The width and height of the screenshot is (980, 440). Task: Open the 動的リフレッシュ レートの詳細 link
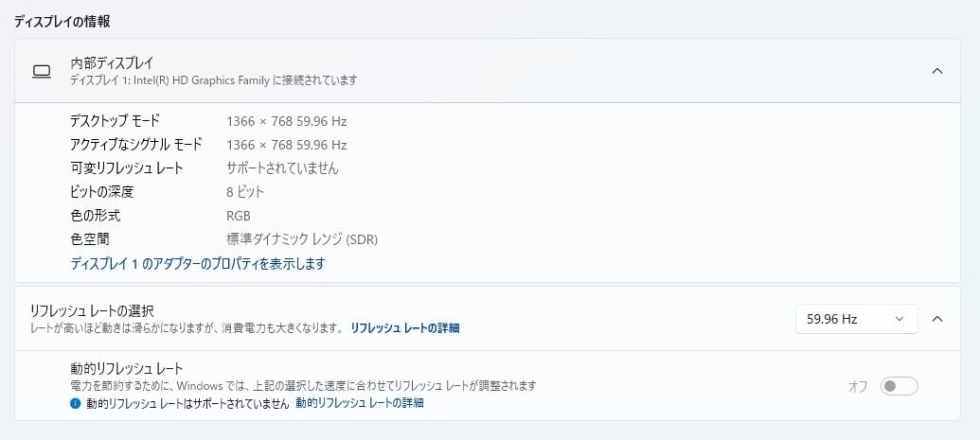[x=359, y=403]
